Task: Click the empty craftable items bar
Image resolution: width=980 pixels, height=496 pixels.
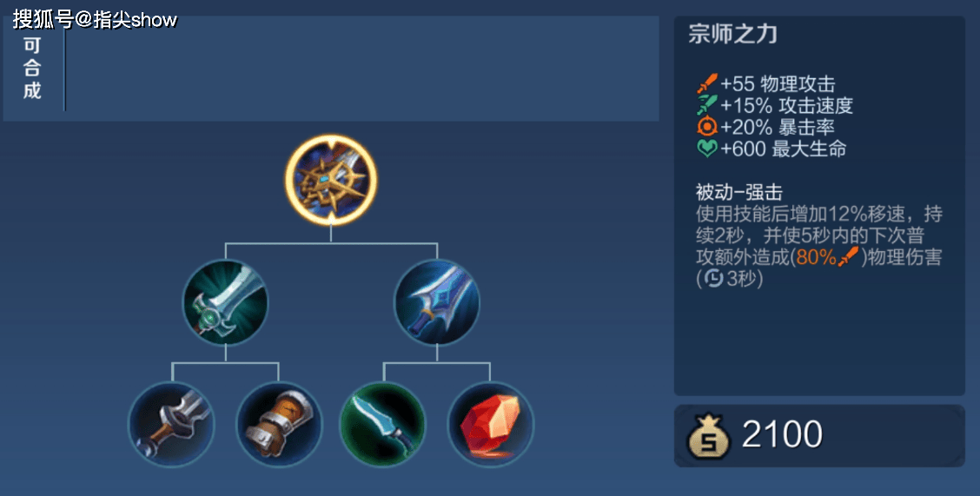Action: (362, 69)
